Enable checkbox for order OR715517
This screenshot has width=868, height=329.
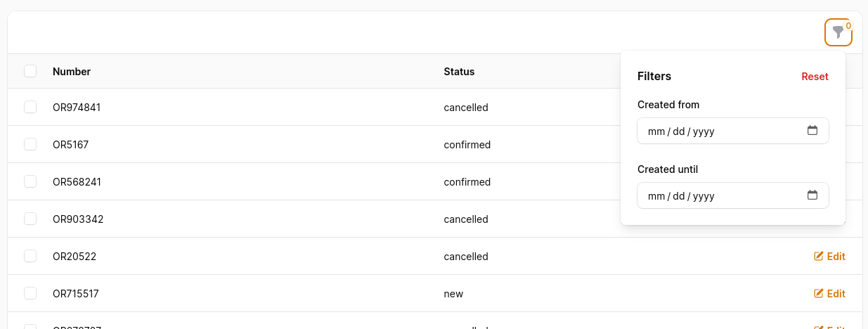30,294
